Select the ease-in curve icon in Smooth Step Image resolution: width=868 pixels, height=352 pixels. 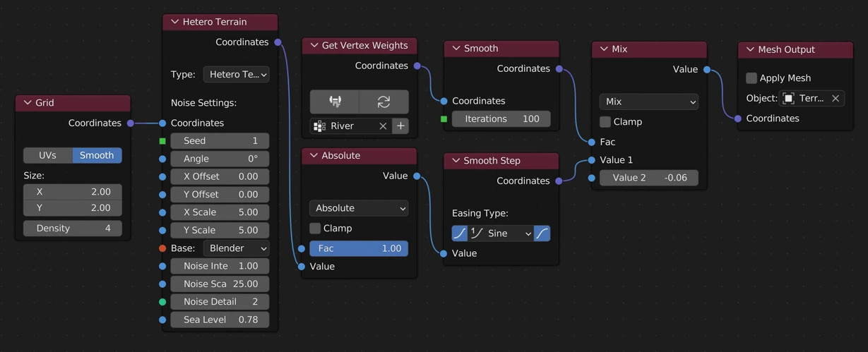click(459, 233)
